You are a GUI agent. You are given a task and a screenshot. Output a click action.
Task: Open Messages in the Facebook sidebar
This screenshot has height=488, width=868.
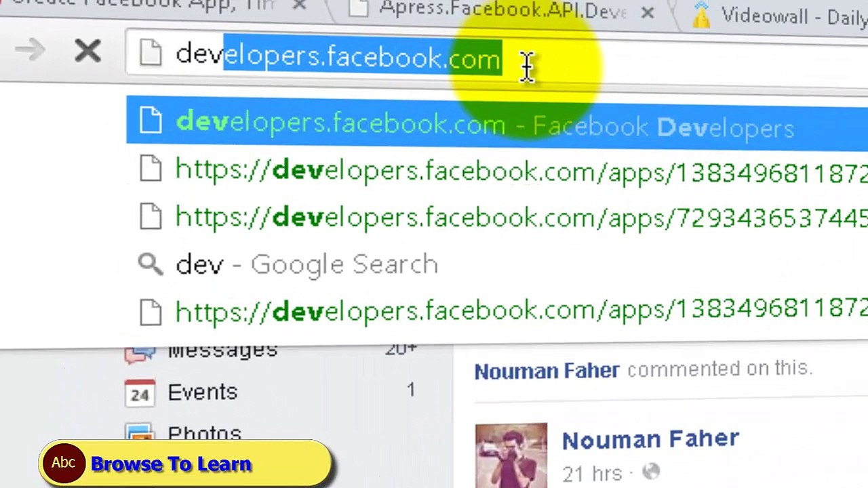pos(222,350)
